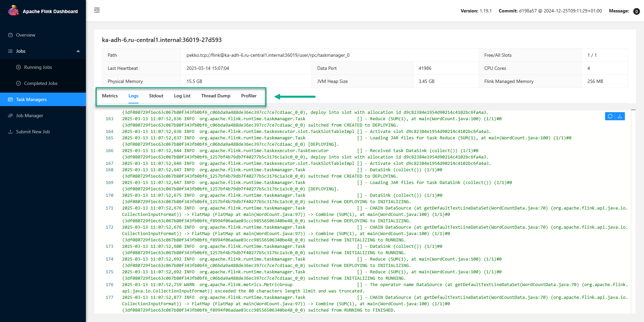The width and height of the screenshot is (644, 322).
Task: Click the Message label in header
Action: point(619,11)
